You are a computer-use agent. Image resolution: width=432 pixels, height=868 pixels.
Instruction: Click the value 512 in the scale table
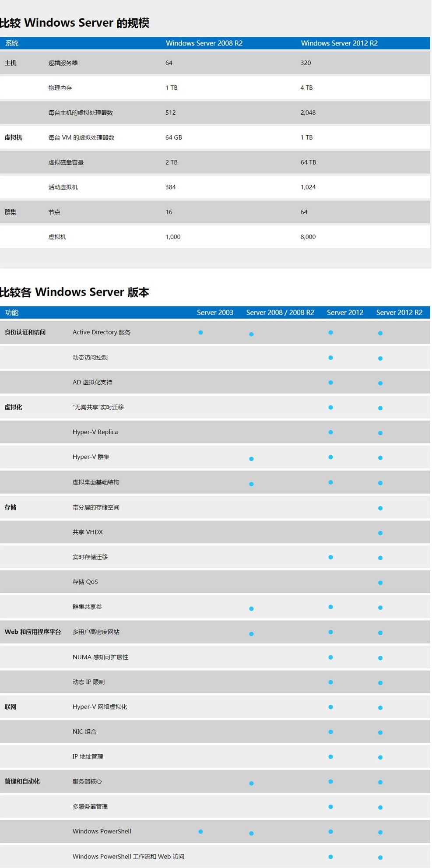(x=170, y=113)
